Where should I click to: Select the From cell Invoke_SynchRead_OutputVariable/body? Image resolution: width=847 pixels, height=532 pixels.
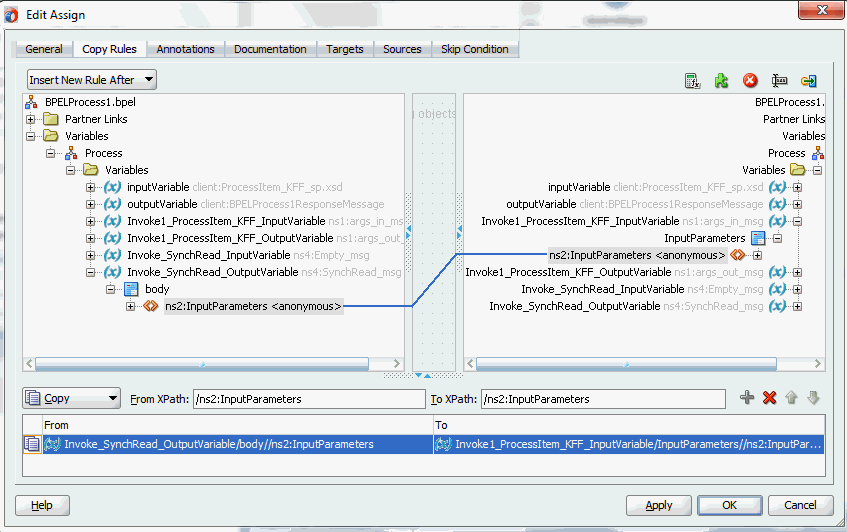coord(238,444)
